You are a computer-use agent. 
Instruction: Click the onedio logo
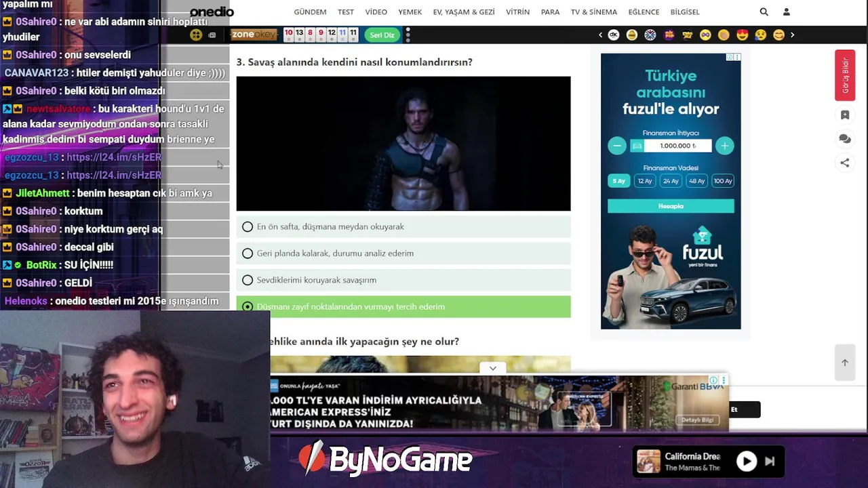(212, 12)
